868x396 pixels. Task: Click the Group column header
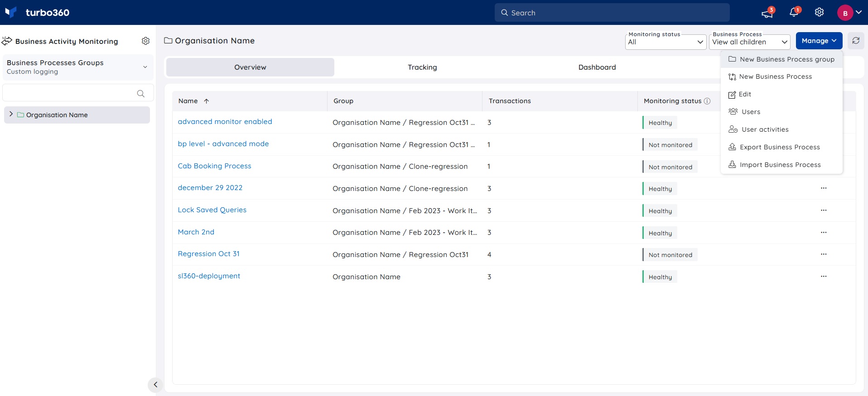[x=405, y=101]
